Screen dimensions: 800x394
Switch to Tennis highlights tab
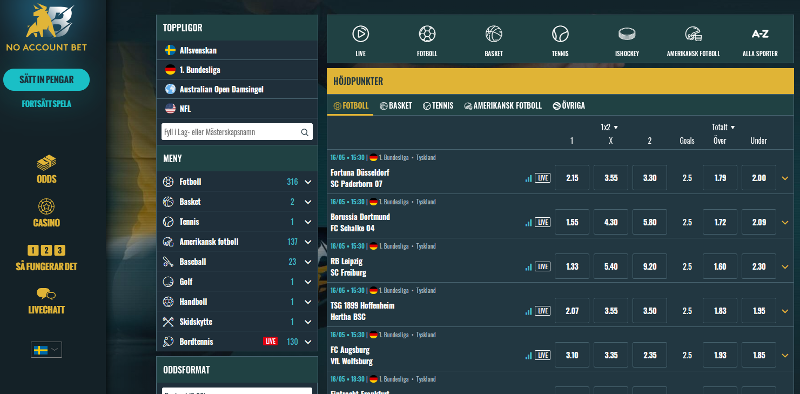tap(438, 106)
